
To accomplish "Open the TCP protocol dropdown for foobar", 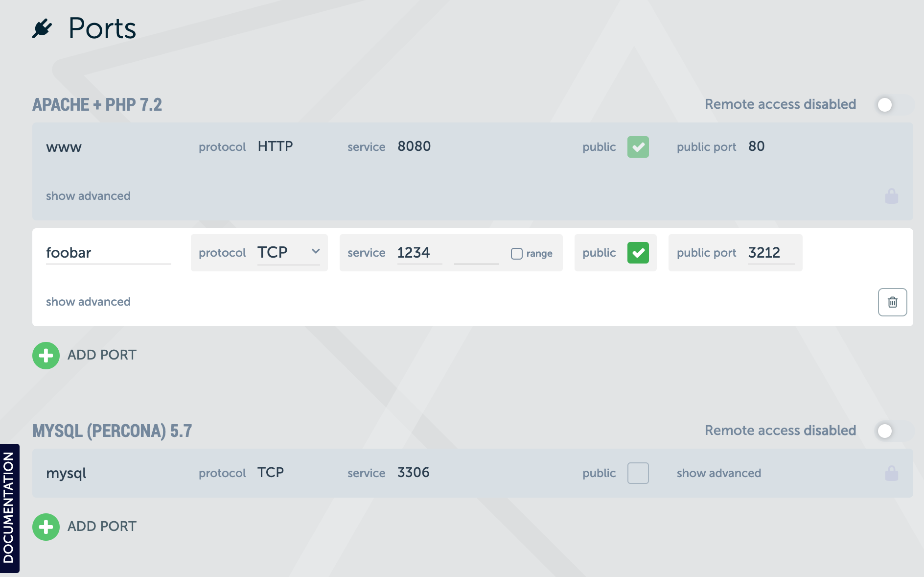I will (x=288, y=252).
